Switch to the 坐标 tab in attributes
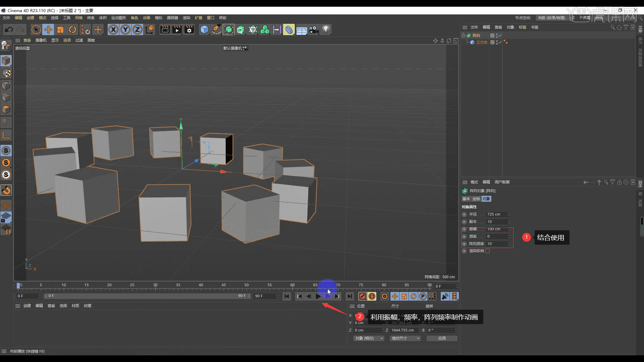Image resolution: width=644 pixels, height=362 pixels. pyautogui.click(x=476, y=199)
